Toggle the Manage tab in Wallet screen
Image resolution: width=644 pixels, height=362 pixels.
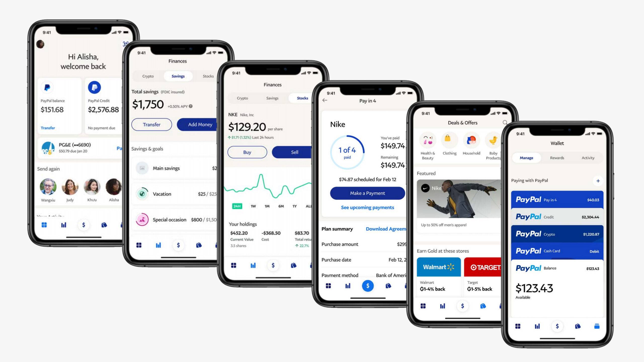point(527,158)
